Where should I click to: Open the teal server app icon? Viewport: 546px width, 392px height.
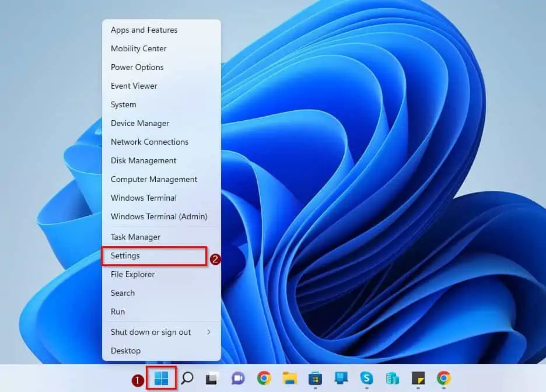pos(393,378)
